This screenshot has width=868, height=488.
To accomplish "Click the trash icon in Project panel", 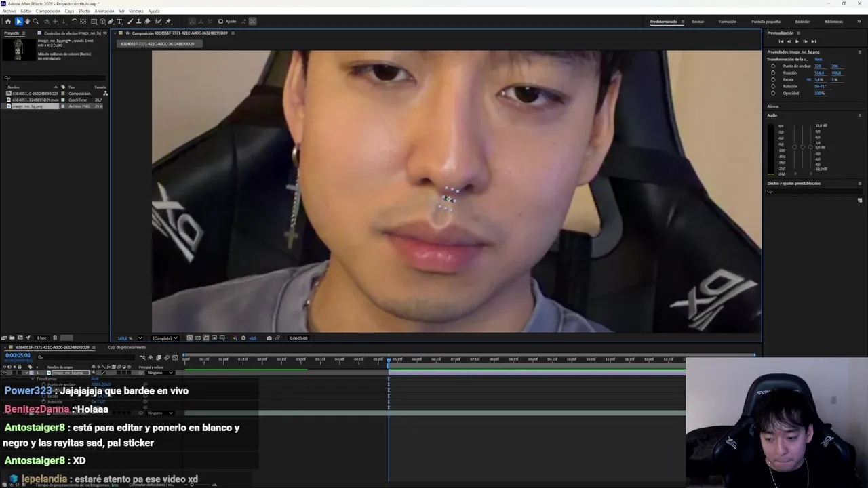I will [55, 338].
